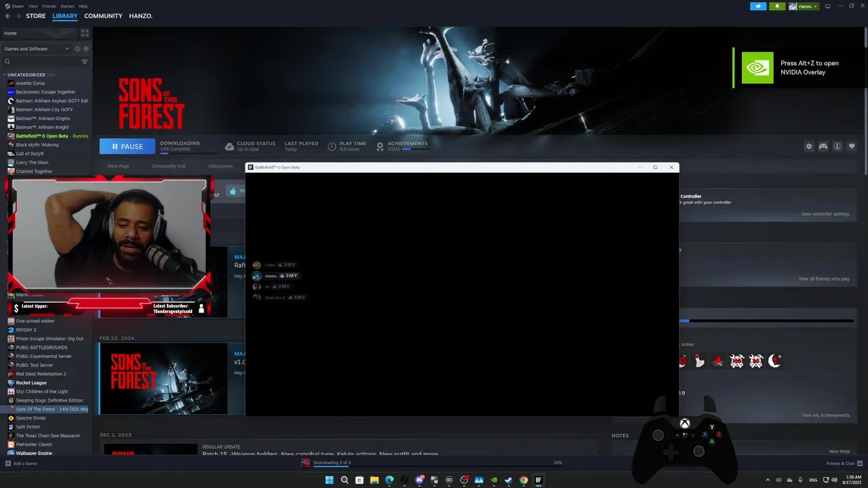The width and height of the screenshot is (868, 488).
Task: Click New Note button
Action: point(839,451)
